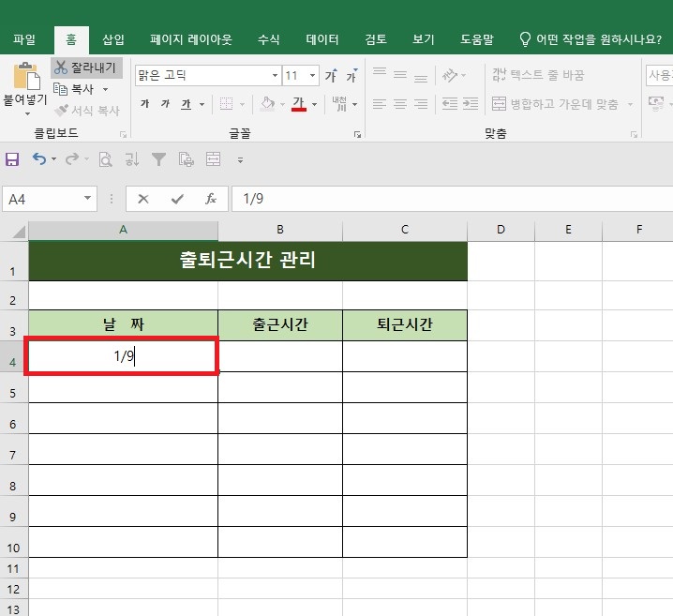Click print preview icon in quick toolbar
The image size is (673, 616).
coord(105,159)
